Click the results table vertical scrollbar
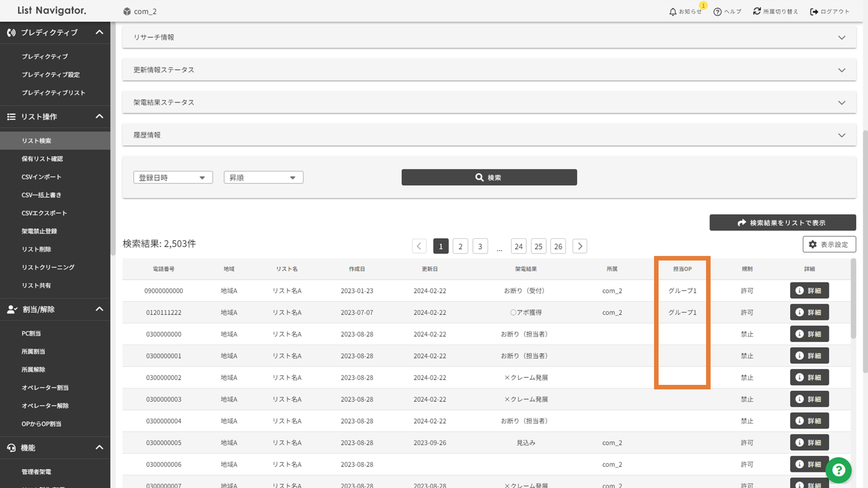The width and height of the screenshot is (868, 488). [x=853, y=298]
